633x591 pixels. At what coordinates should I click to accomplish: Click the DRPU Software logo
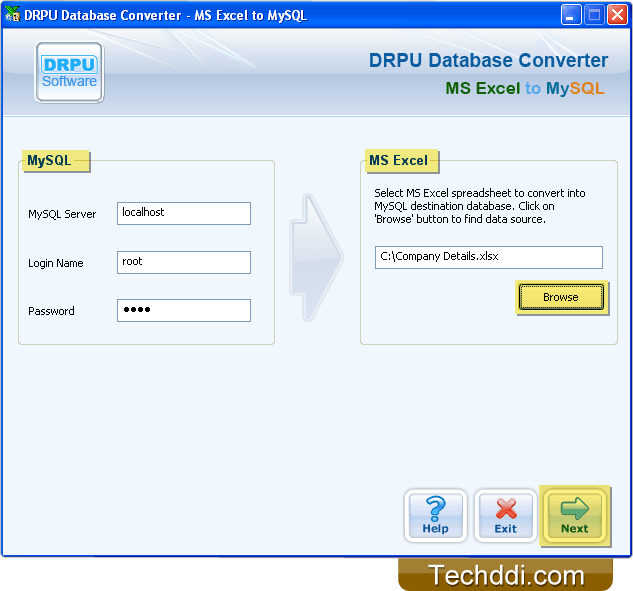pos(69,73)
